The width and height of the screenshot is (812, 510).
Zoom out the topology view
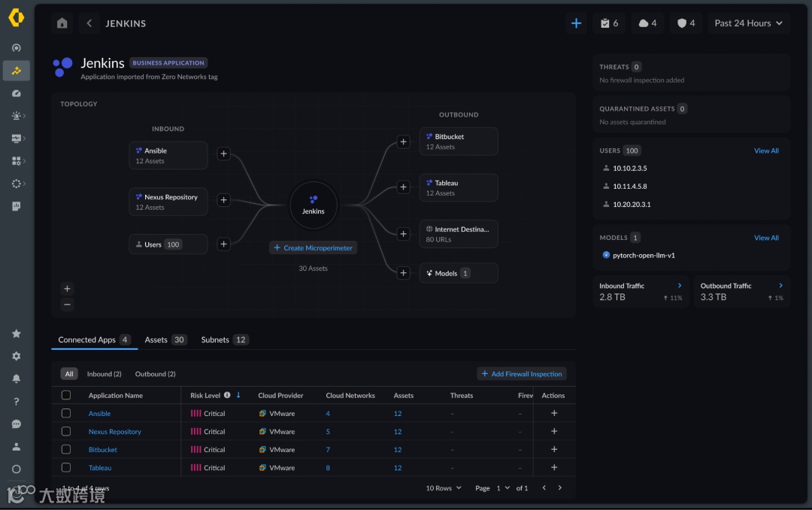click(x=67, y=304)
